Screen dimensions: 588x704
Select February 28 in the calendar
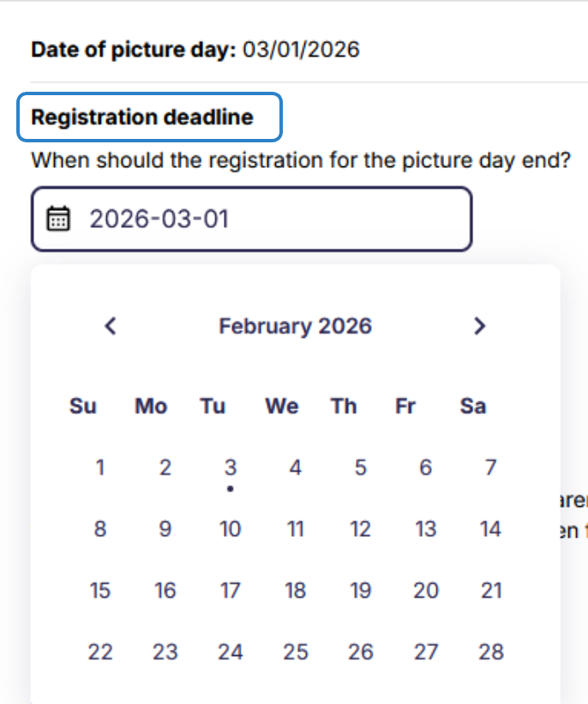(490, 652)
